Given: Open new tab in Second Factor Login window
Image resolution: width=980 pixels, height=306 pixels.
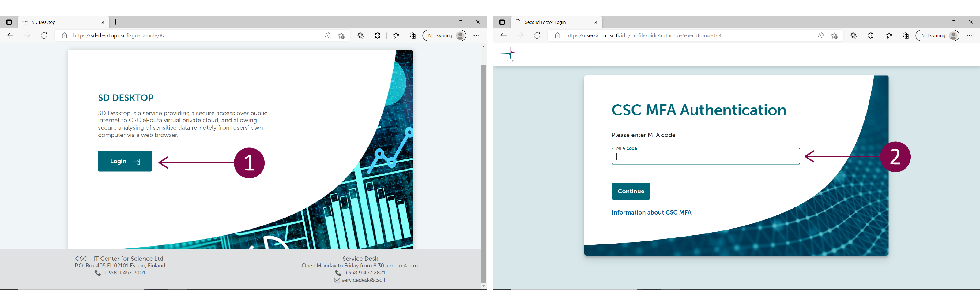Looking at the screenshot, I should tap(609, 22).
